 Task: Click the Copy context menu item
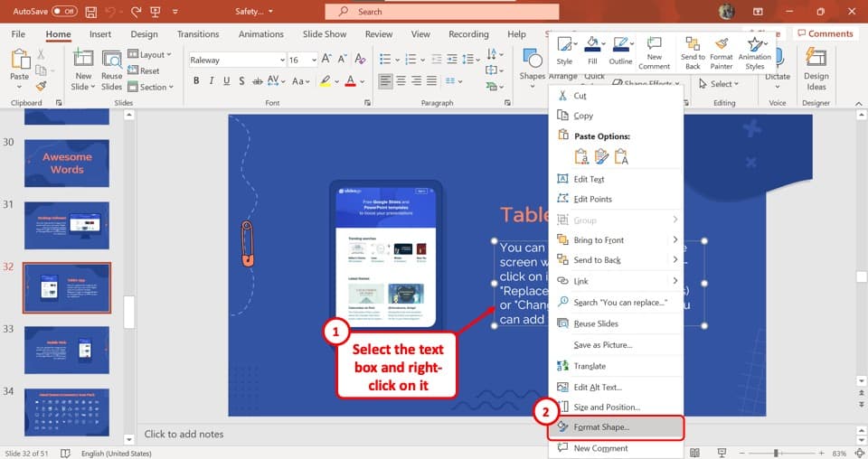[616, 116]
